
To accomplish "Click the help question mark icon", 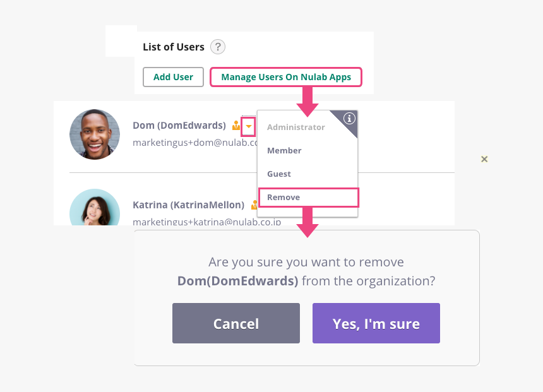I will click(218, 47).
